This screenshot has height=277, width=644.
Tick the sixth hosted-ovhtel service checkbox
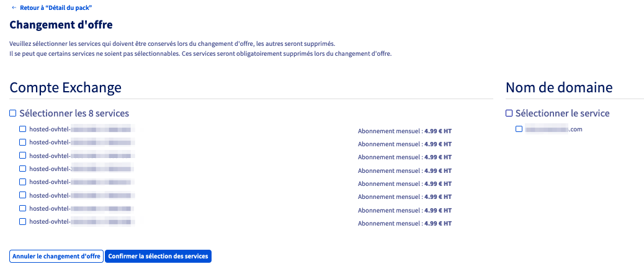(x=23, y=195)
